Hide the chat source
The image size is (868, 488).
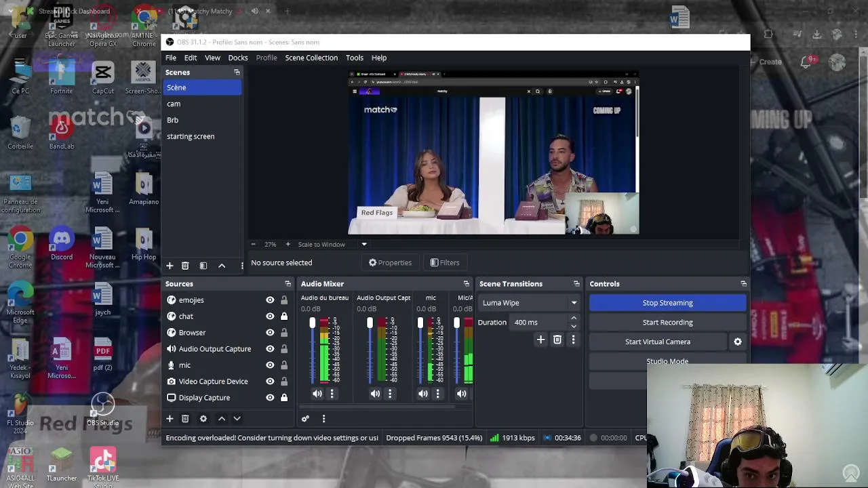(x=270, y=317)
